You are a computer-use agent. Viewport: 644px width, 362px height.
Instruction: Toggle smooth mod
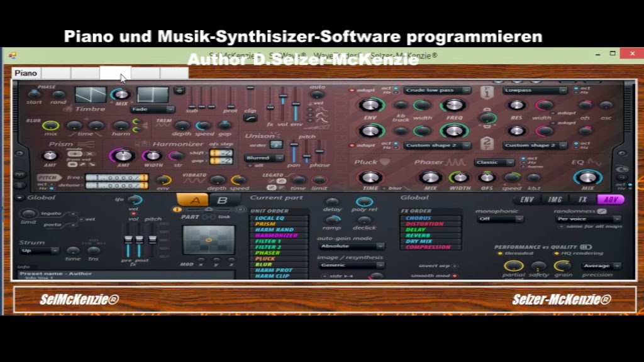coord(455,276)
